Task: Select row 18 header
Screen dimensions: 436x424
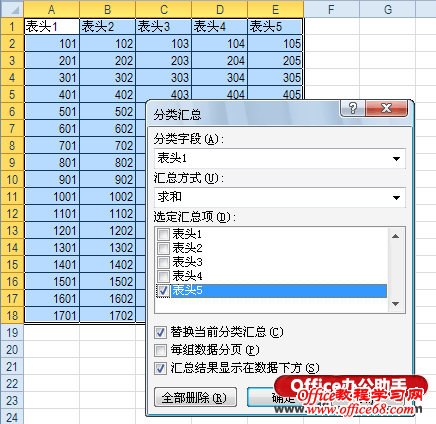Action: click(x=12, y=315)
